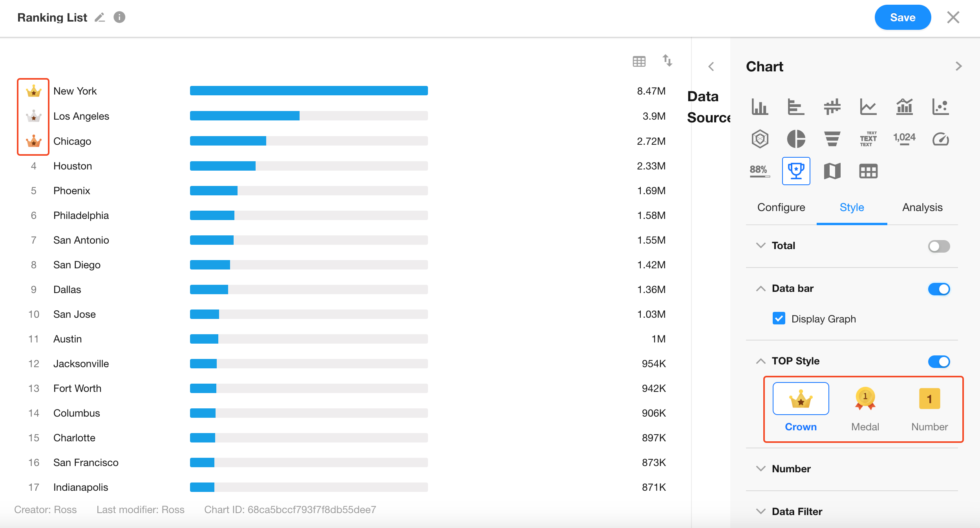
Task: Choose the funnel chart type icon
Action: click(x=832, y=139)
